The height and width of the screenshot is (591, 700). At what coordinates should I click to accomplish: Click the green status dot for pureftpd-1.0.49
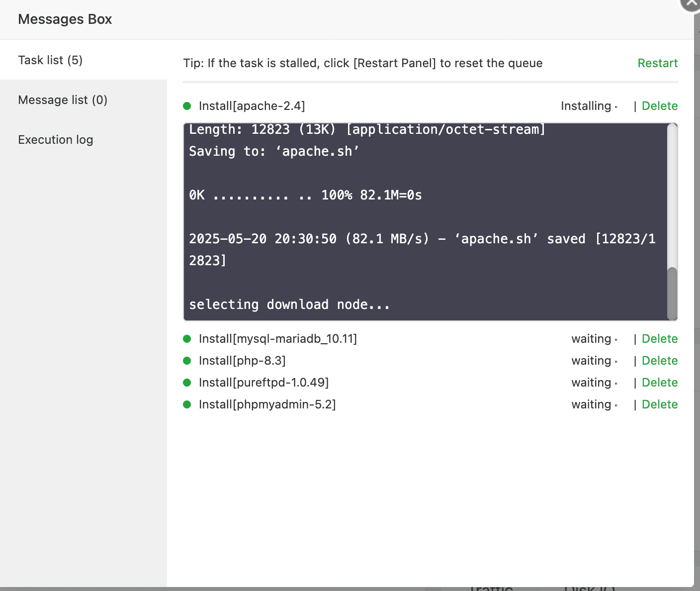(x=187, y=383)
